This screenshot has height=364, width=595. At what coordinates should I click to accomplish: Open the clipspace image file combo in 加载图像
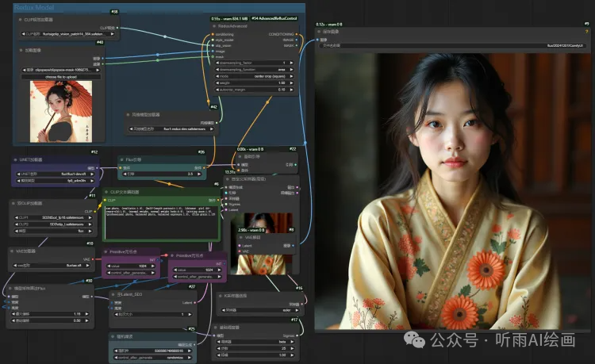click(61, 70)
